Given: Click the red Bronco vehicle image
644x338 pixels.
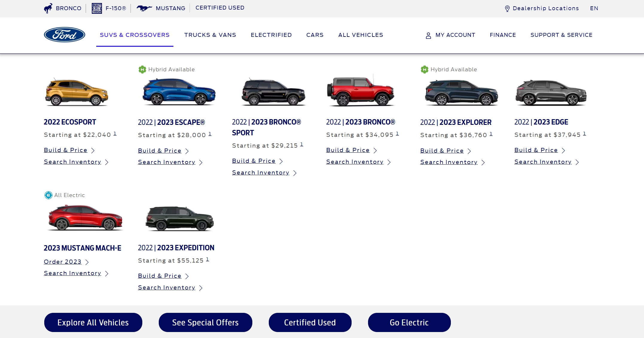Looking at the screenshot, I should (x=361, y=91).
